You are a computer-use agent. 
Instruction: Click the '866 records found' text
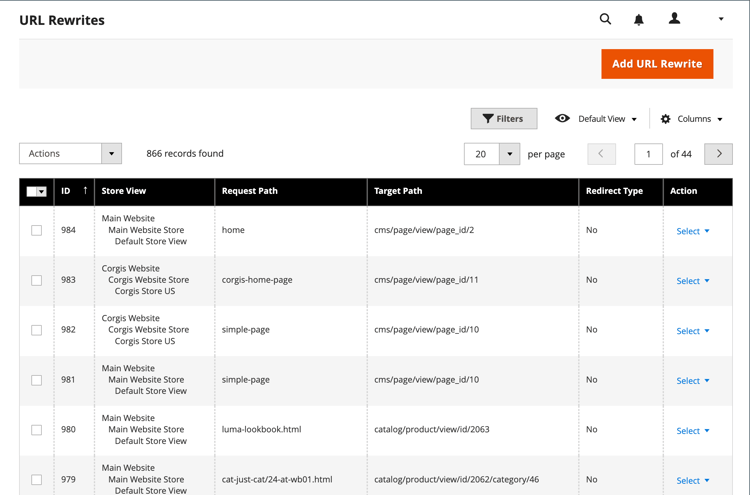[x=185, y=154]
